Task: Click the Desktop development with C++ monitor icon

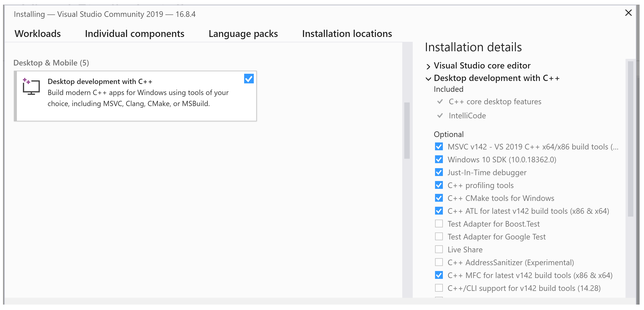Action: 31,86
